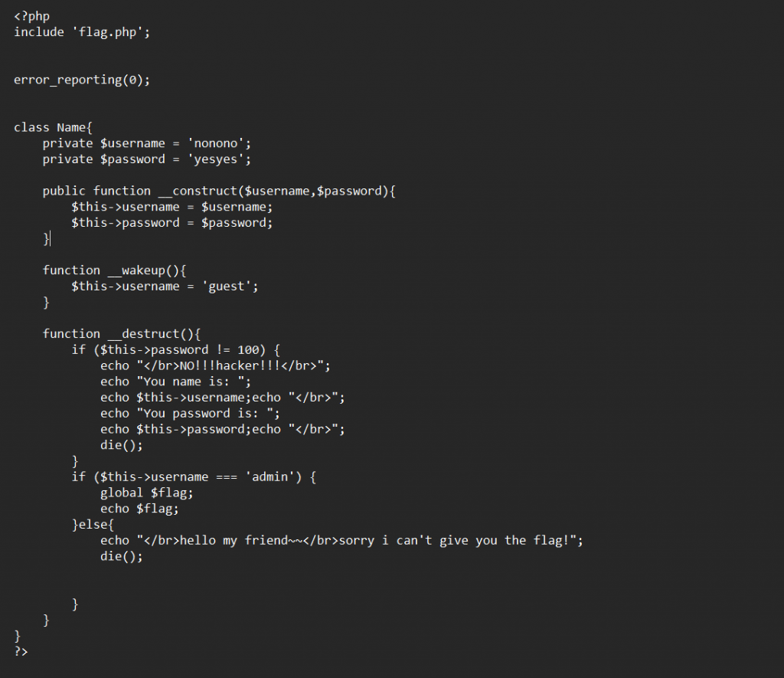Click the global $flag statement
Screen dimensions: 784x678
[146, 493]
